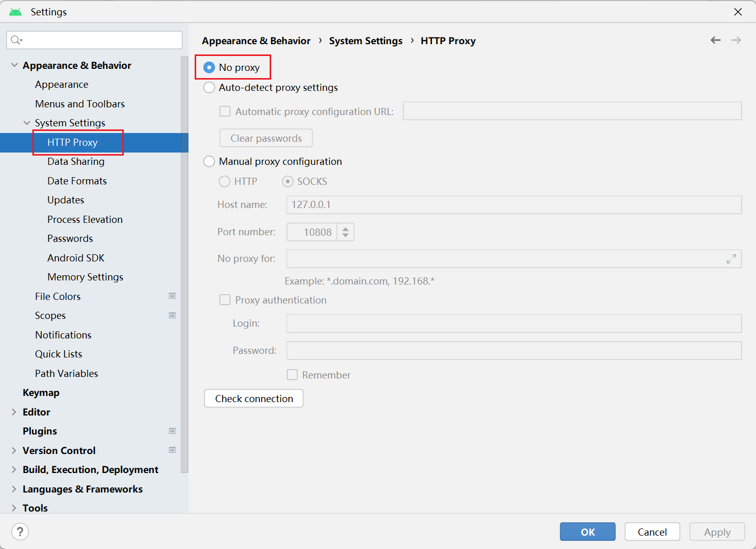This screenshot has height=549, width=756.
Task: Open the Plugins settings
Action: [x=40, y=431]
